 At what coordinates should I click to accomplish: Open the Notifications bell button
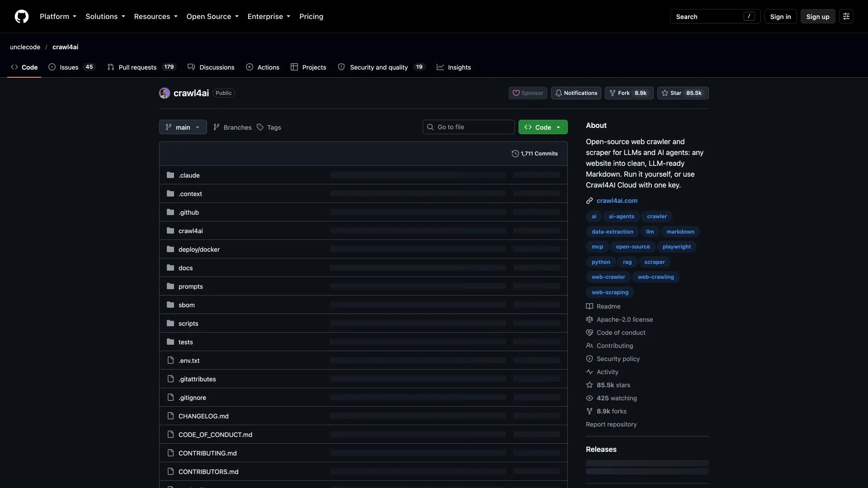pyautogui.click(x=576, y=93)
